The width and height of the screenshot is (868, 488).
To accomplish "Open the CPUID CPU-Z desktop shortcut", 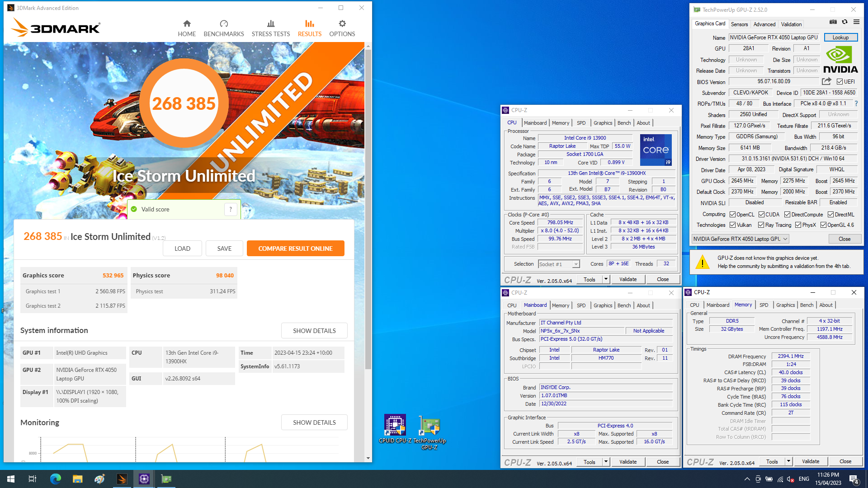I will 395,429.
